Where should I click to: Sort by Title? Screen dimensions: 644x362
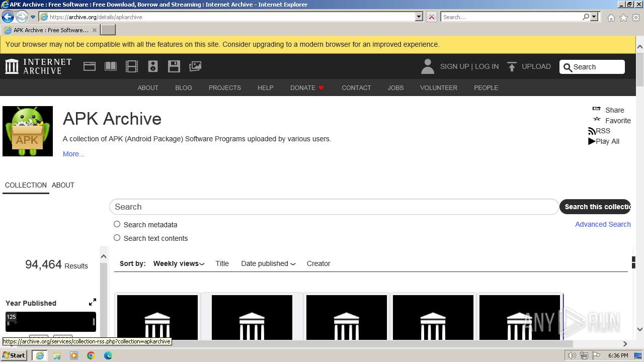222,263
